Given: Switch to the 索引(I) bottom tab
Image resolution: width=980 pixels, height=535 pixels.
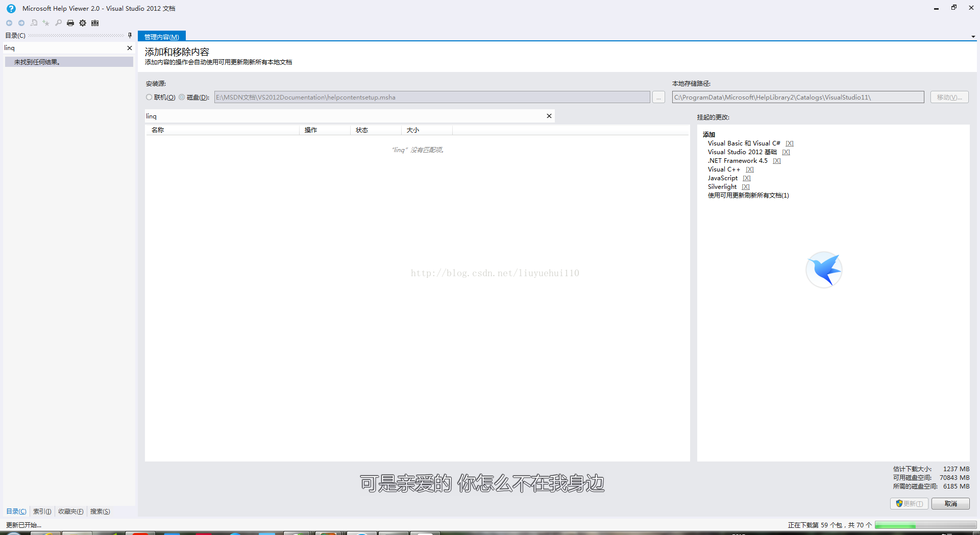Looking at the screenshot, I should click(x=42, y=511).
